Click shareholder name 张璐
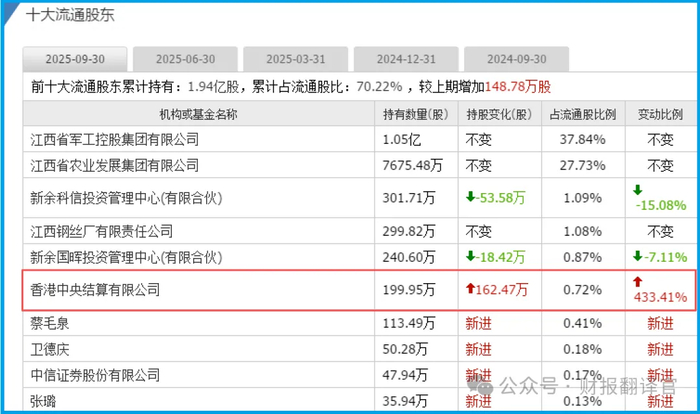Viewport: 700px width, 414px height. [x=43, y=401]
